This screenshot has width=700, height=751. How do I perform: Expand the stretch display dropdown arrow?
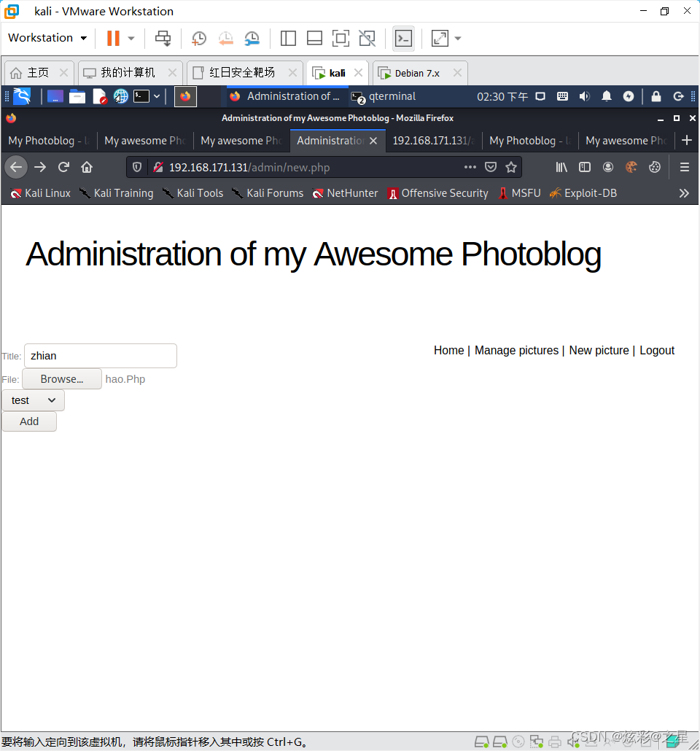click(458, 39)
